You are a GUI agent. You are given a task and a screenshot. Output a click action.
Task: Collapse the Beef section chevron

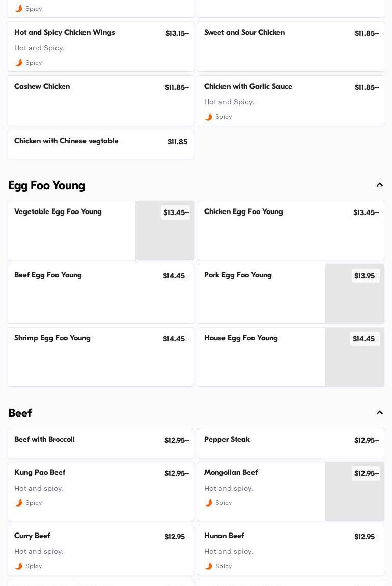coord(379,413)
